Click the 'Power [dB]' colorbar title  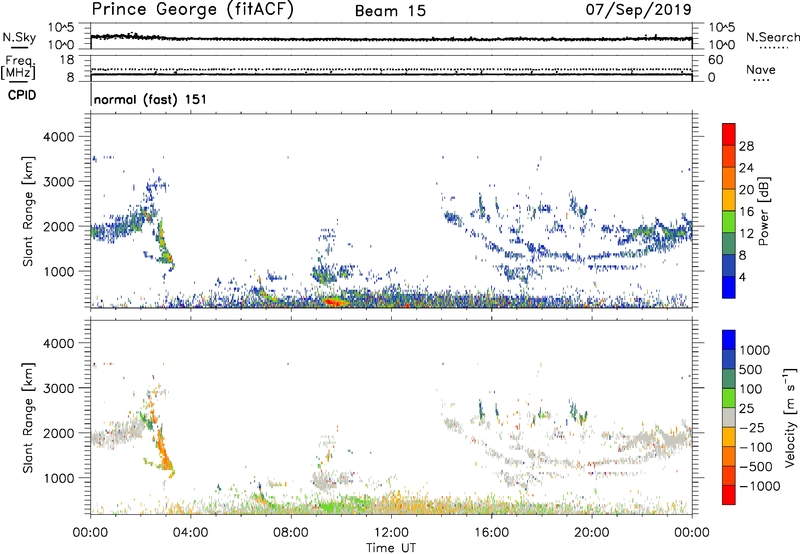click(x=763, y=211)
